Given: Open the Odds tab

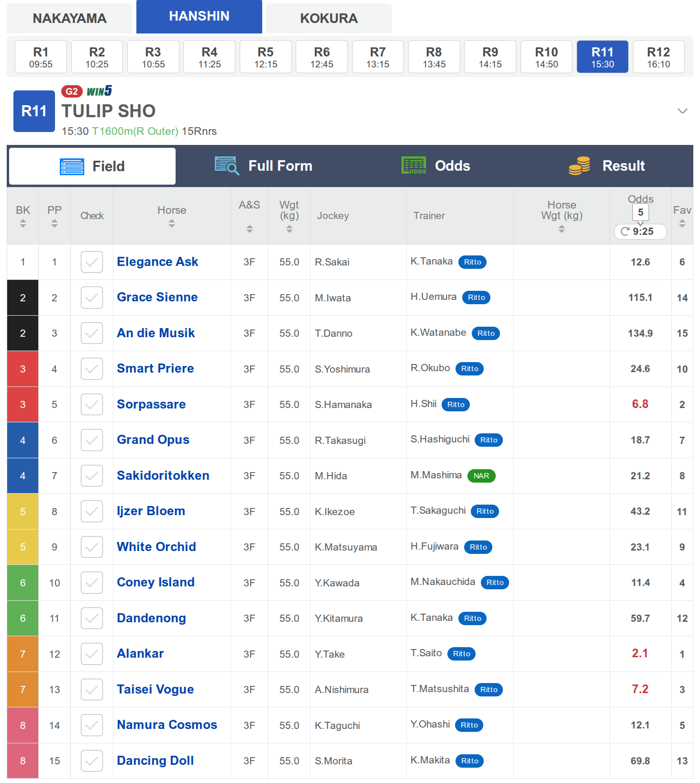Looking at the screenshot, I should tap(435, 166).
